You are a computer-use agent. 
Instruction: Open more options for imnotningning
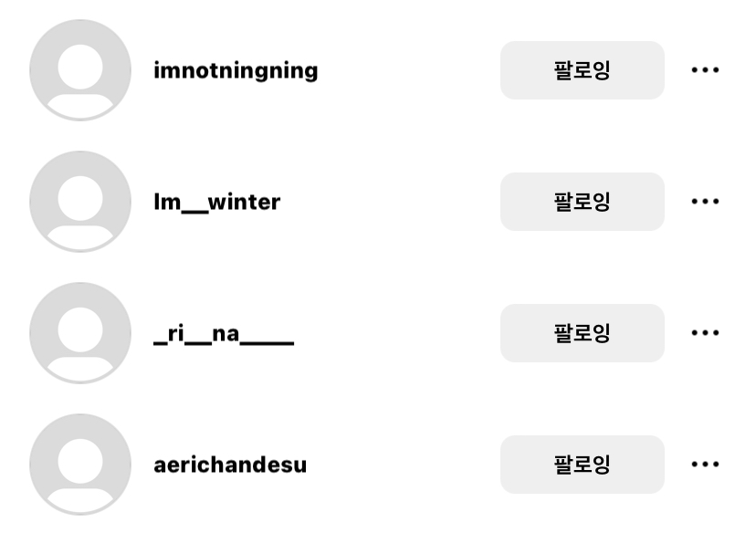tap(706, 70)
